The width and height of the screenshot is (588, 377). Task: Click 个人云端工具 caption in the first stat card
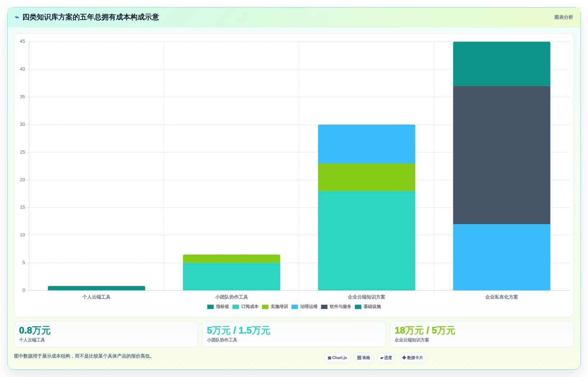(x=32, y=340)
